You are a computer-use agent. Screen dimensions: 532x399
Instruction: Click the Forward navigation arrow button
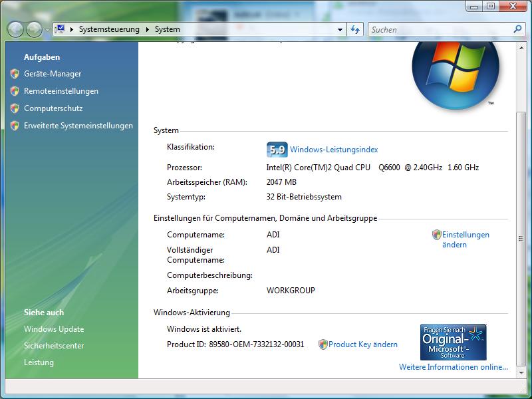coord(33,29)
